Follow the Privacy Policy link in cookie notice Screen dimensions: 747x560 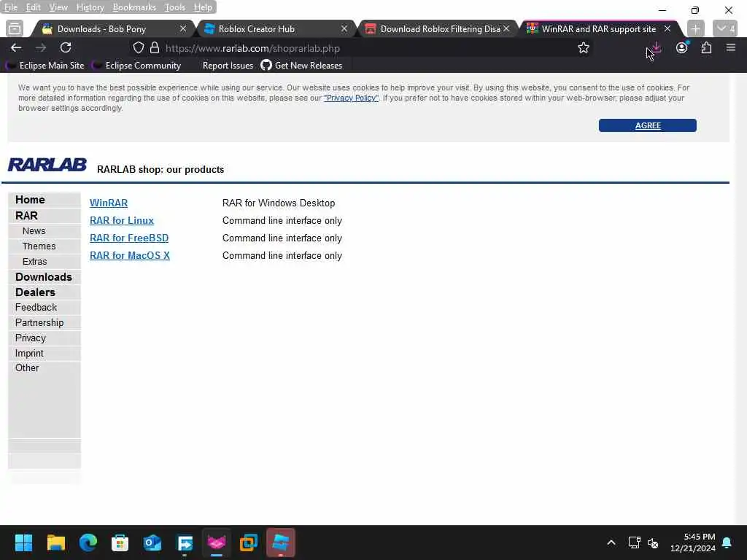[x=351, y=98]
